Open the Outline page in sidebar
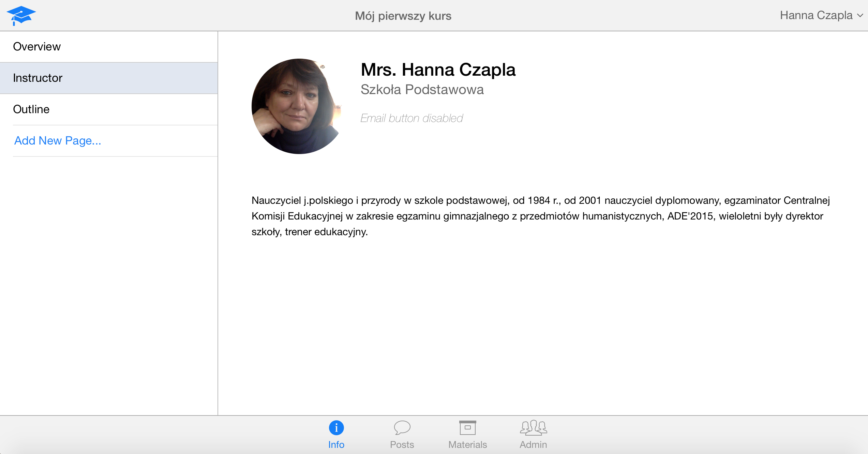The height and width of the screenshot is (454, 868). [31, 109]
